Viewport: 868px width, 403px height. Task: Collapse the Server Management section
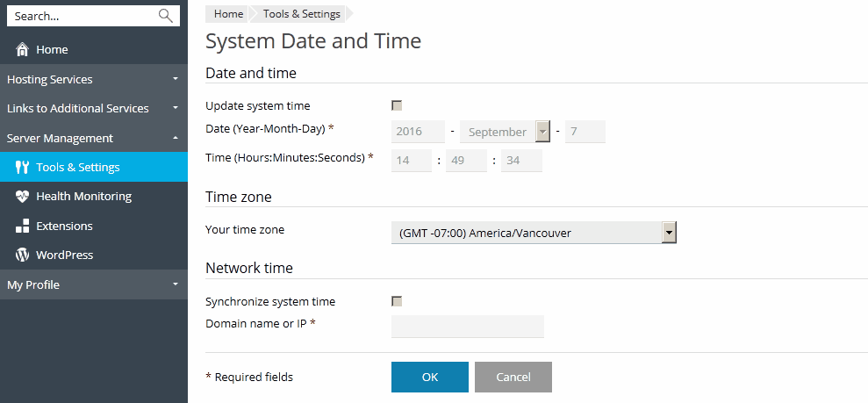point(94,138)
